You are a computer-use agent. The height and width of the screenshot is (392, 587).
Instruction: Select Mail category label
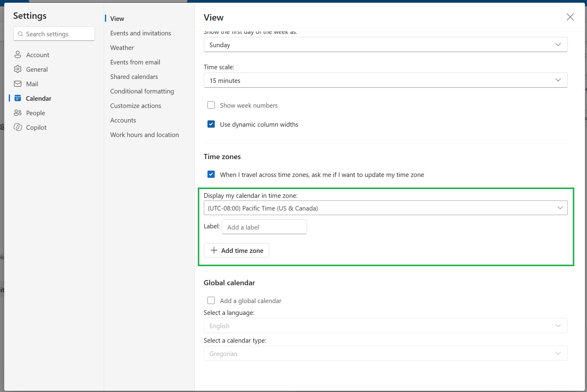point(32,84)
